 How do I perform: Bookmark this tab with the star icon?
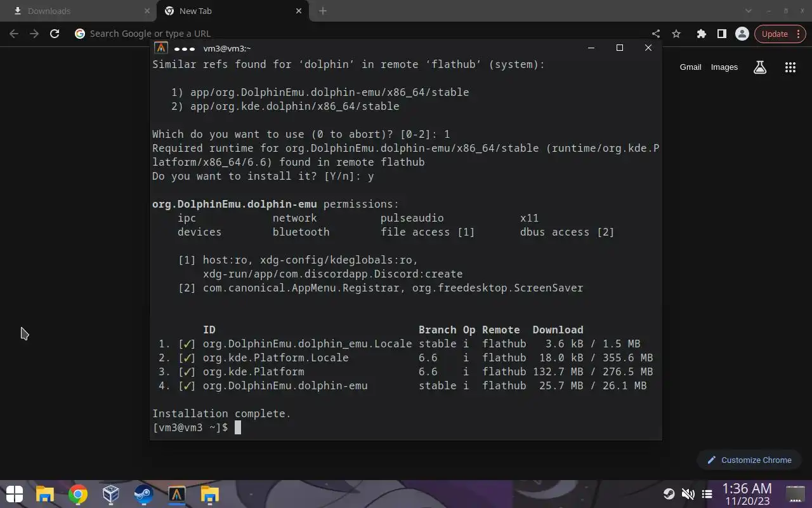point(676,34)
